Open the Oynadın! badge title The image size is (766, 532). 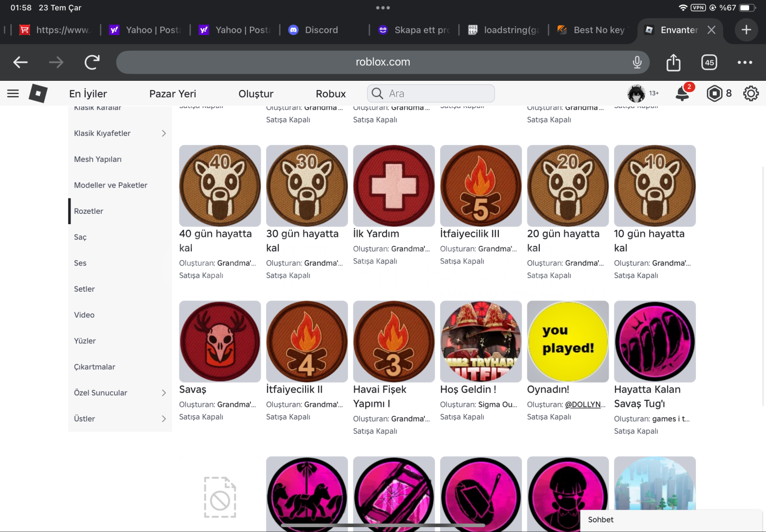(x=548, y=390)
